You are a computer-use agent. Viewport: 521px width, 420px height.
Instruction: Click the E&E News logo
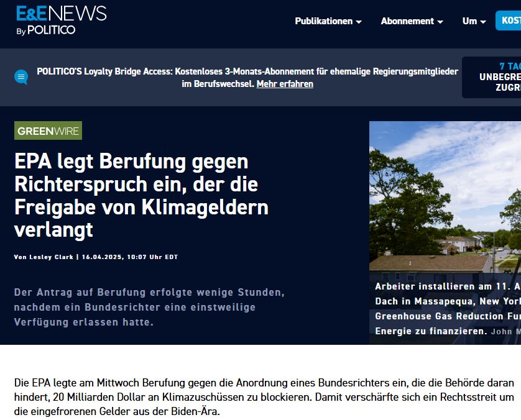61,14
